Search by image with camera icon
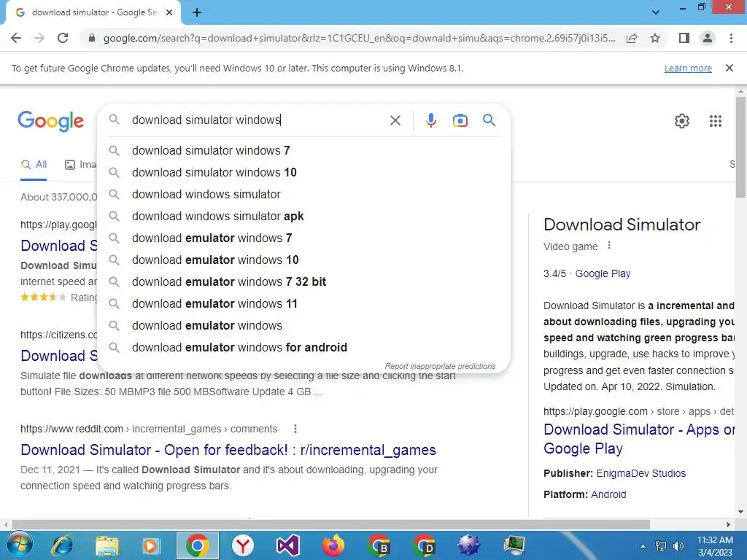747x560 pixels. 460,120
